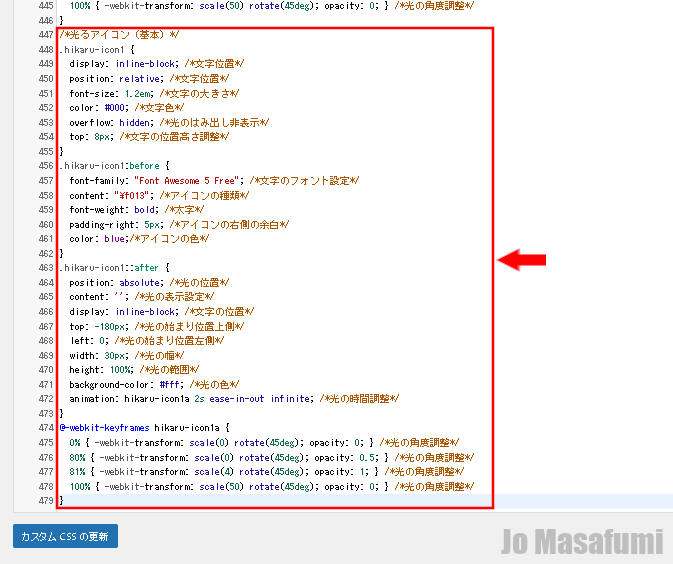Click line number 463 in the gutter
The image size is (673, 564).
coord(46,268)
